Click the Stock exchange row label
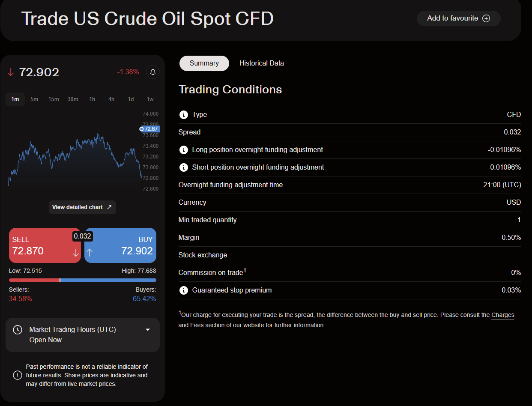This screenshot has height=406, width=532. pos(203,255)
